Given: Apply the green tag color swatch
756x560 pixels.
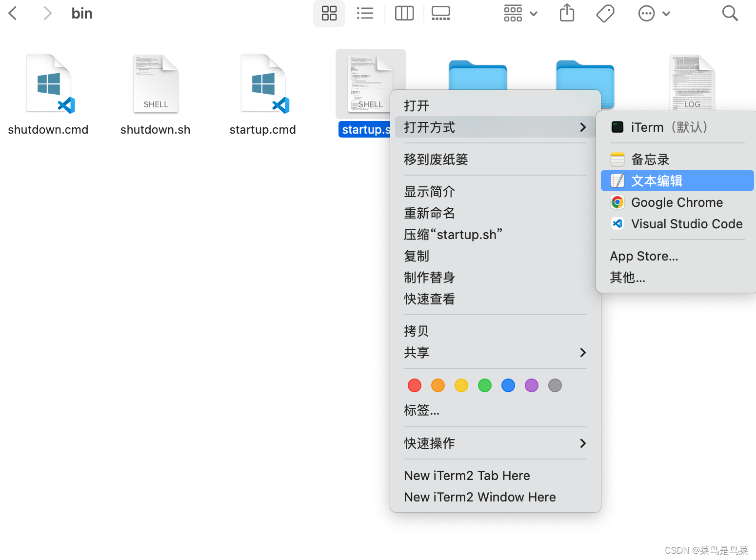Looking at the screenshot, I should [484, 385].
